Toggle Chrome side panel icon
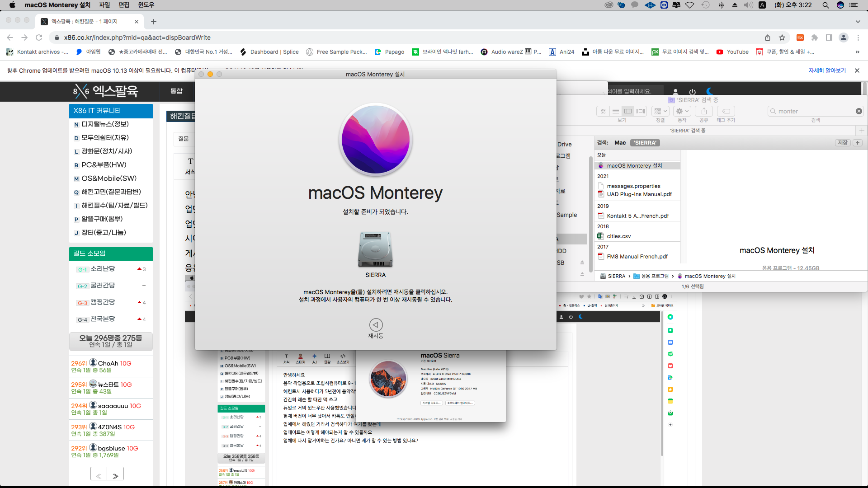The width and height of the screenshot is (868, 488). click(x=829, y=38)
